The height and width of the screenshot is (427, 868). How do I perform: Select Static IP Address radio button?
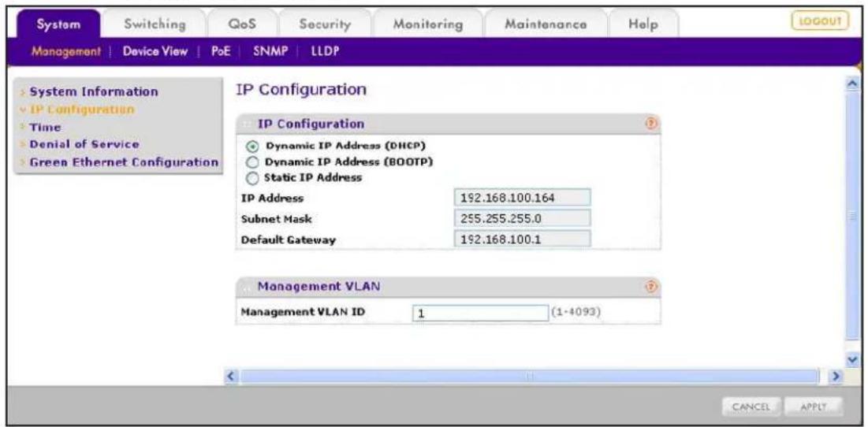[252, 178]
